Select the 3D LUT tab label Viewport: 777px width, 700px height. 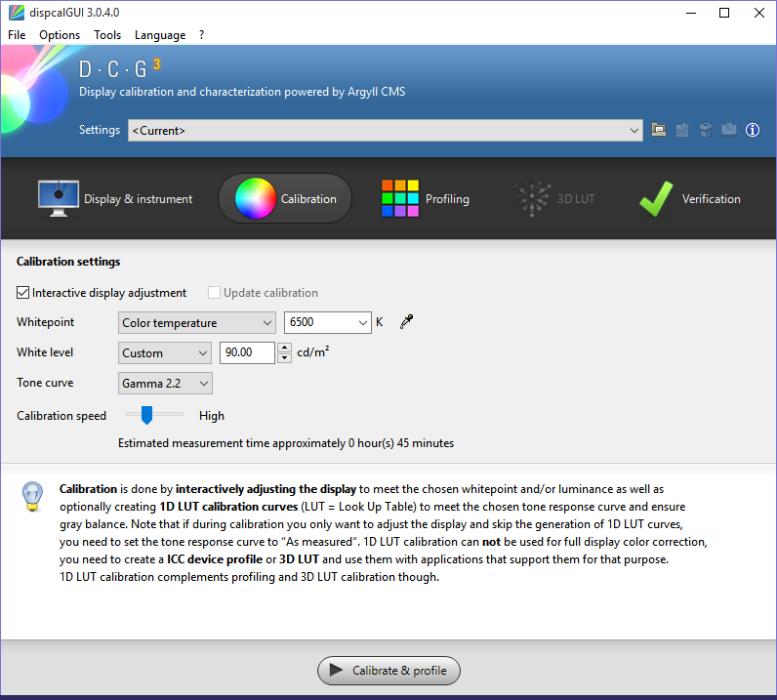pyautogui.click(x=575, y=199)
